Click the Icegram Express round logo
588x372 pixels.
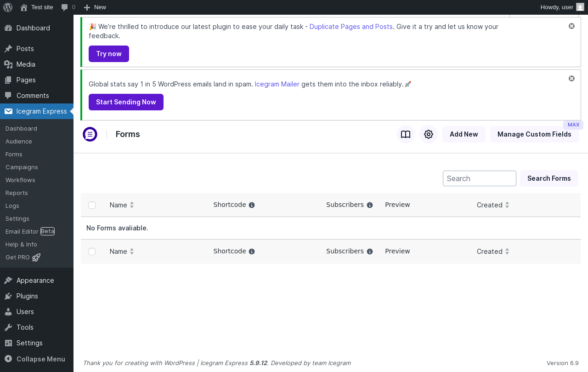(x=90, y=134)
